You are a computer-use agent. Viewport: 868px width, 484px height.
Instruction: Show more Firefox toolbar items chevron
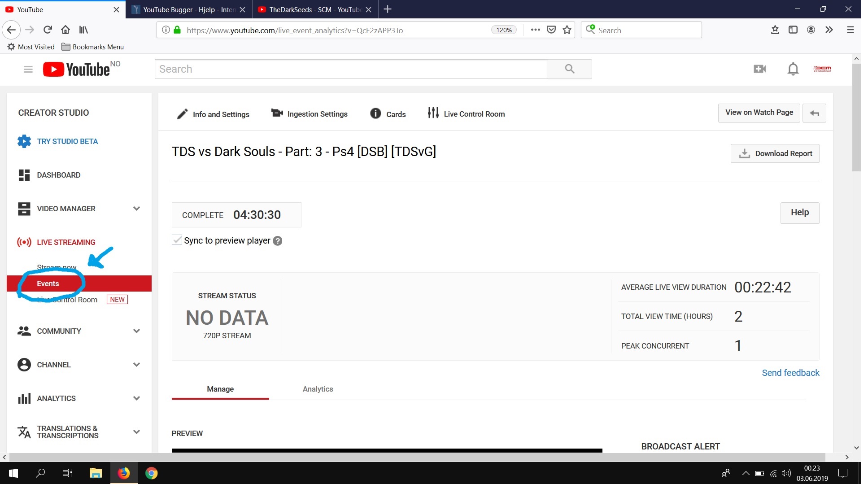pyautogui.click(x=829, y=30)
